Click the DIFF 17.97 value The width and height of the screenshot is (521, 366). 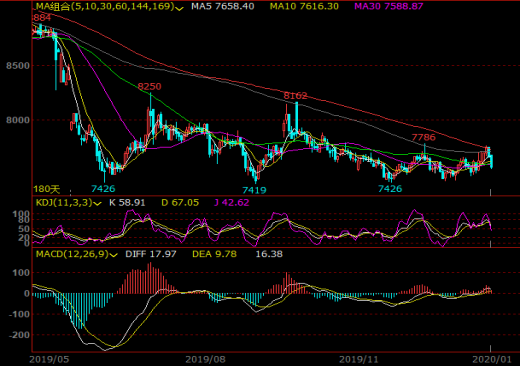[x=151, y=254]
